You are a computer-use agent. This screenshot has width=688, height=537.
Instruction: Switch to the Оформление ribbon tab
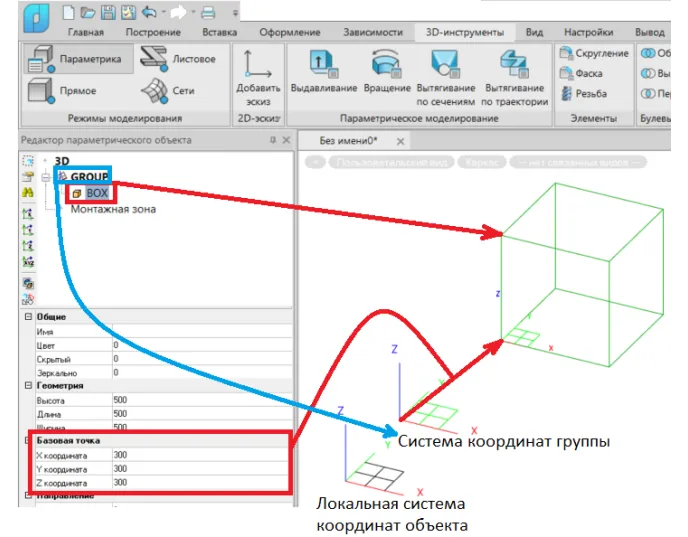pyautogui.click(x=290, y=32)
